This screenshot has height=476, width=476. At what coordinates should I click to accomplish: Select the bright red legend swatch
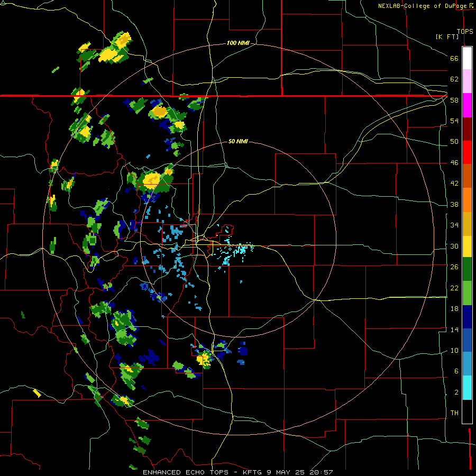pos(467,152)
